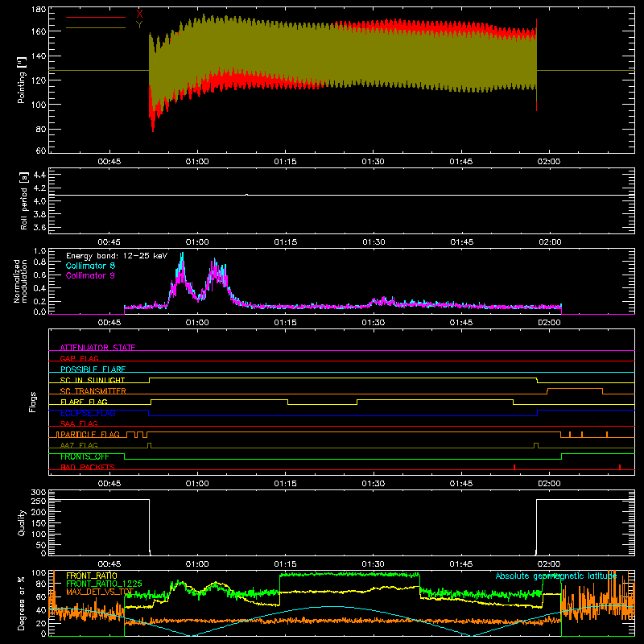Click the '180' tick on Pointing axis

point(39,9)
